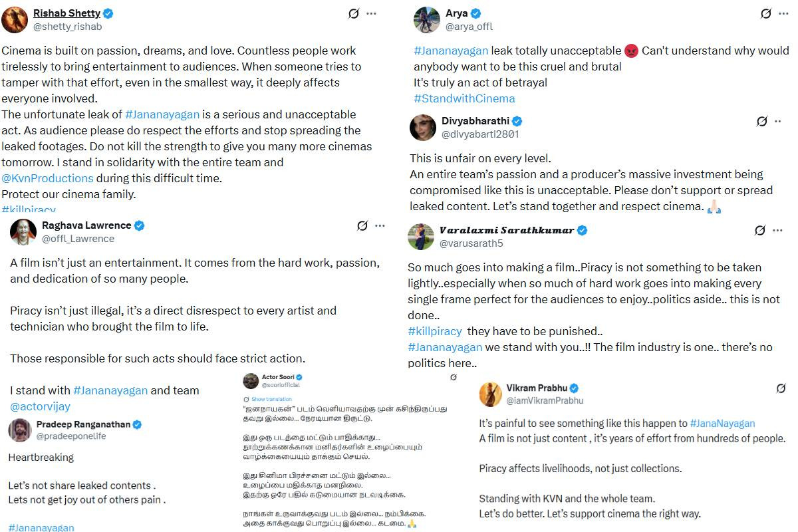Image resolution: width=798 pixels, height=532 pixels.
Task: Click Pradeep Ranganathan's avatar
Action: point(20,430)
